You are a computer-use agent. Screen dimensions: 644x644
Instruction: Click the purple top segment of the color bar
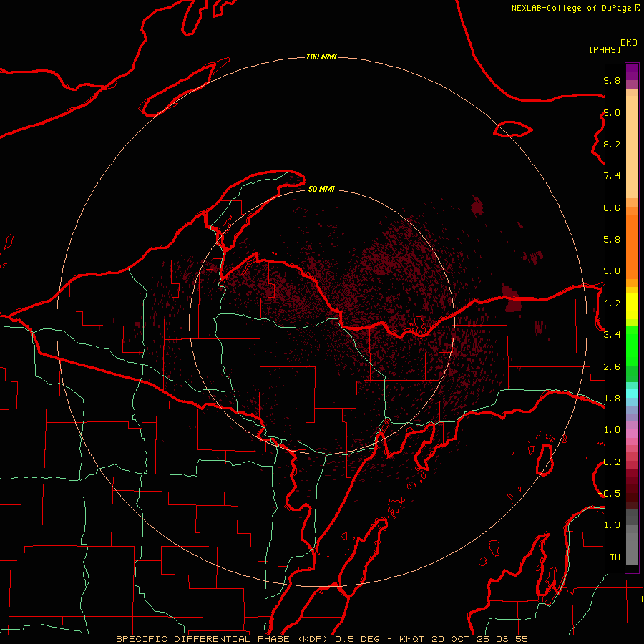point(632,72)
